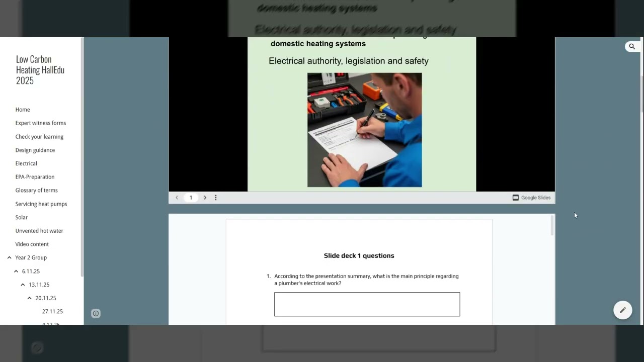Go to Check your learning
Image resolution: width=644 pixels, height=362 pixels.
[39, 137]
